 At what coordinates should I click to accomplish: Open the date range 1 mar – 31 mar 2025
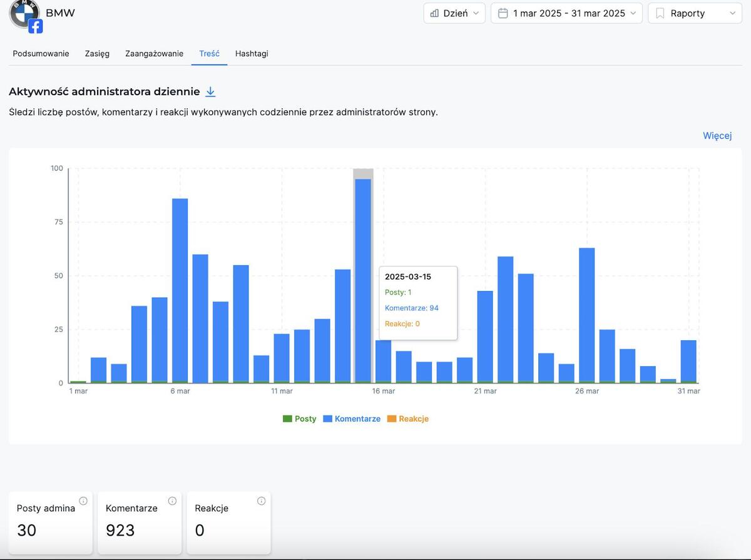(566, 13)
